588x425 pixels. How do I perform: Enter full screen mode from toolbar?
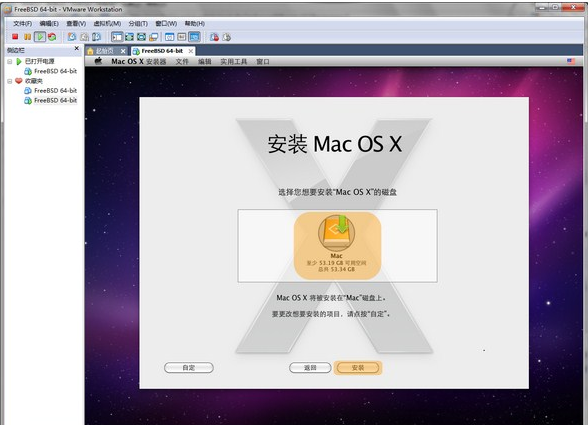129,37
